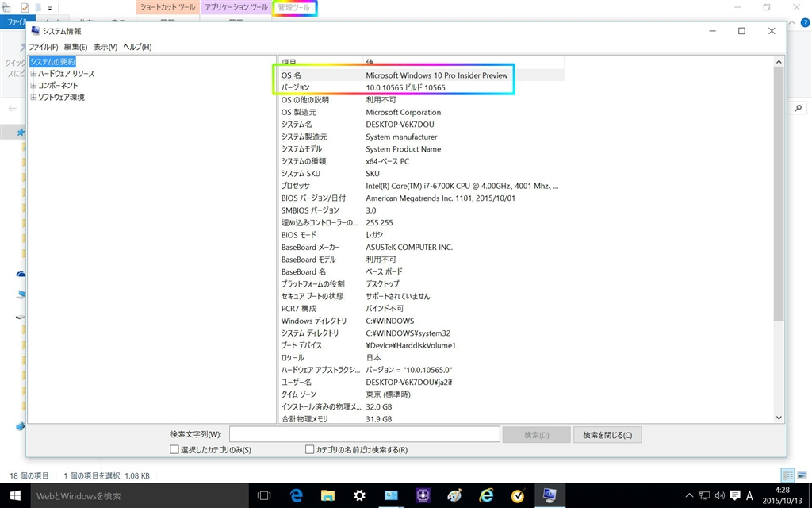Click the Properties checkmark icon in Explorer's quick access toolbar

click(x=25, y=8)
